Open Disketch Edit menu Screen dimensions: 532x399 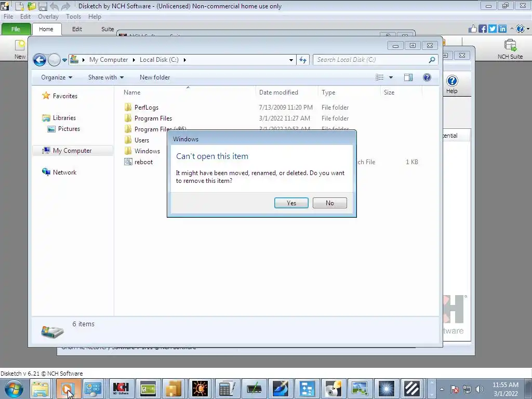25,17
